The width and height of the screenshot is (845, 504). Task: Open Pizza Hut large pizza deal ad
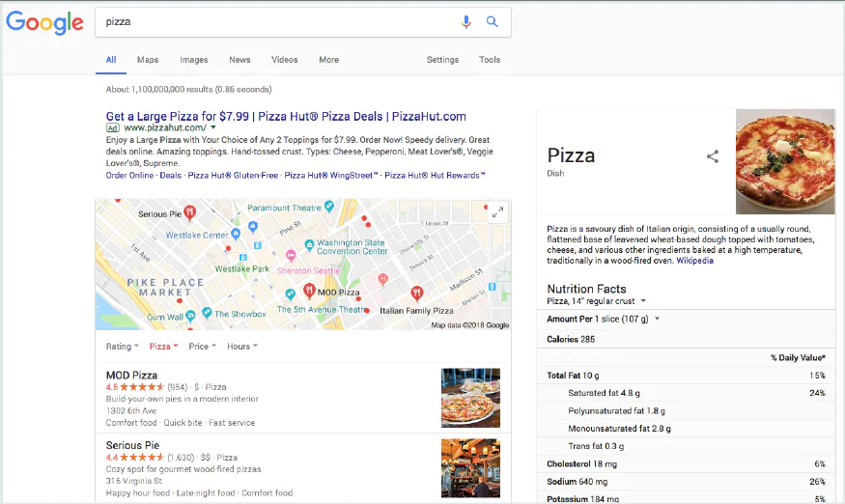click(286, 117)
